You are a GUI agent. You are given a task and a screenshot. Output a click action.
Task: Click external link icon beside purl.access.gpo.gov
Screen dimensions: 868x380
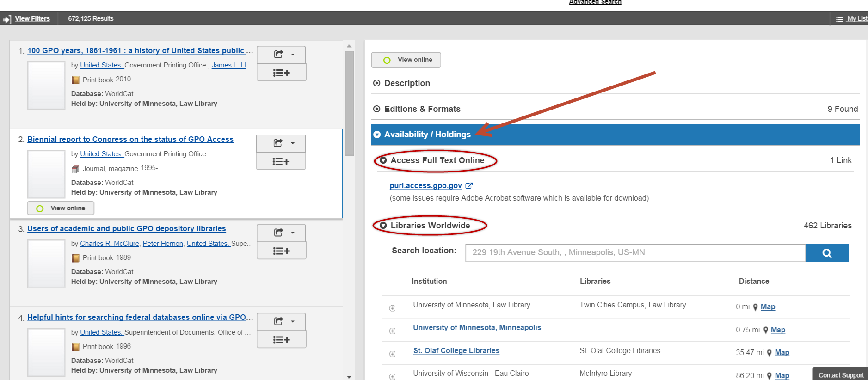469,185
